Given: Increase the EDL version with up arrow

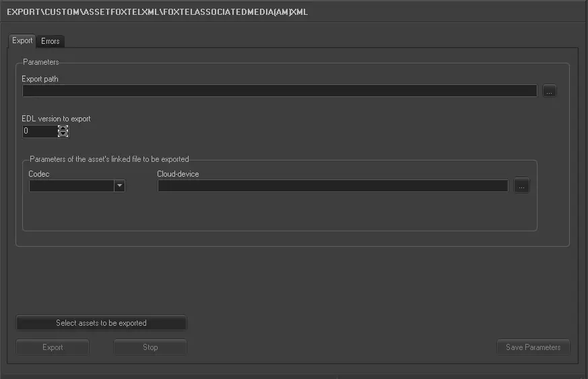Looking at the screenshot, I should pyautogui.click(x=63, y=128).
